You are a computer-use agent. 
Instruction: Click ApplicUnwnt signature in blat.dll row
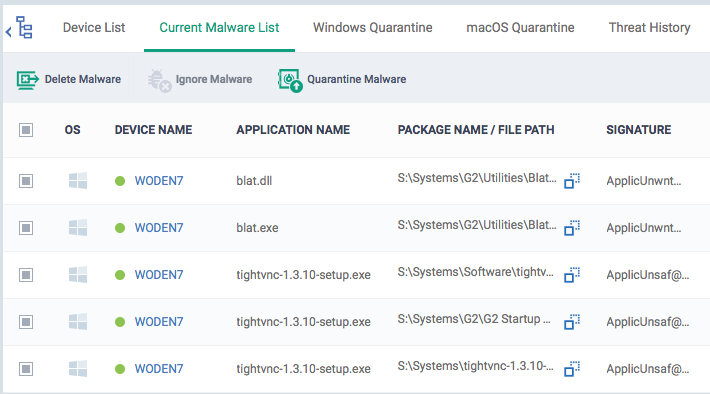[x=643, y=181]
